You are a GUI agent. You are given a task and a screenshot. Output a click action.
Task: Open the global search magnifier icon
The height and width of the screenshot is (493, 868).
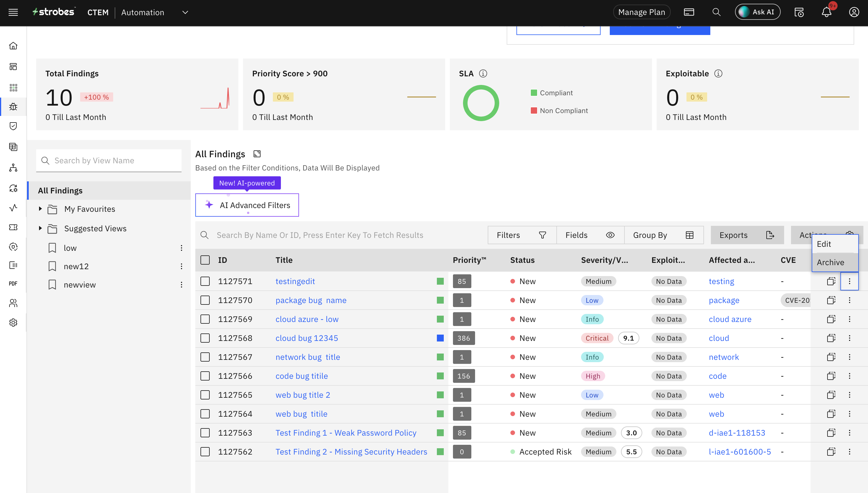716,13
